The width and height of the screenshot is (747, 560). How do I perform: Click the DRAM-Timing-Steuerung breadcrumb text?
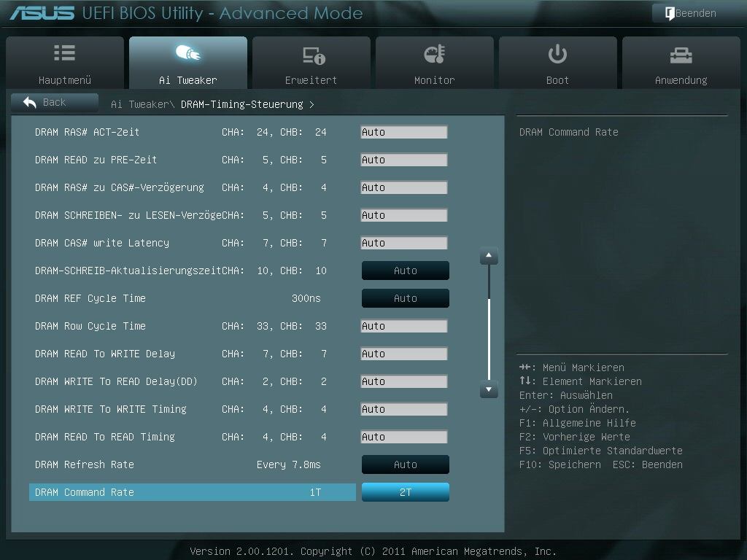(242, 104)
